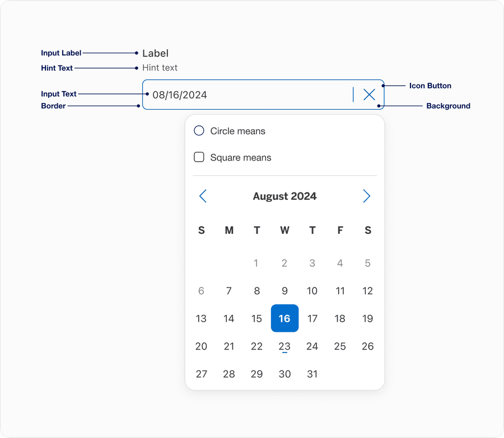Select date 20 in the calendar

coord(201,346)
